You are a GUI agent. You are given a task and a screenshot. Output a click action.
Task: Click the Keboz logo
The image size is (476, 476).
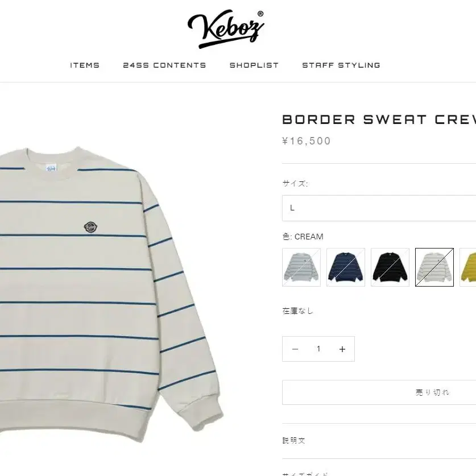[x=226, y=28]
